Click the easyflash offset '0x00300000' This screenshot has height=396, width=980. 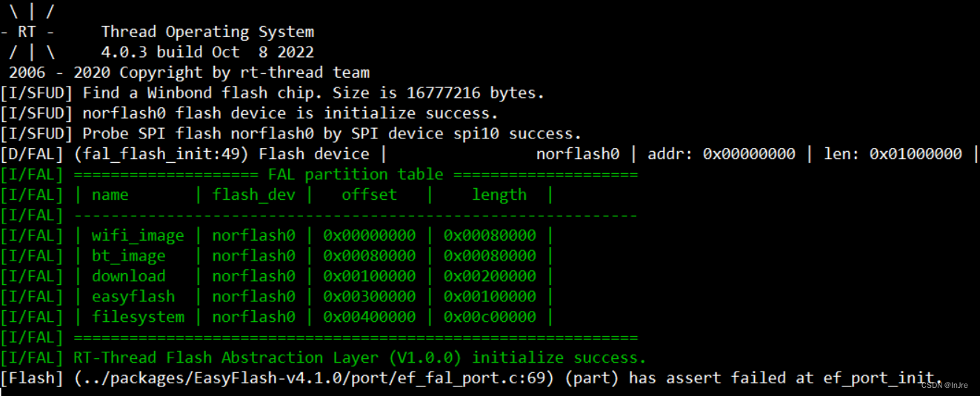click(370, 297)
